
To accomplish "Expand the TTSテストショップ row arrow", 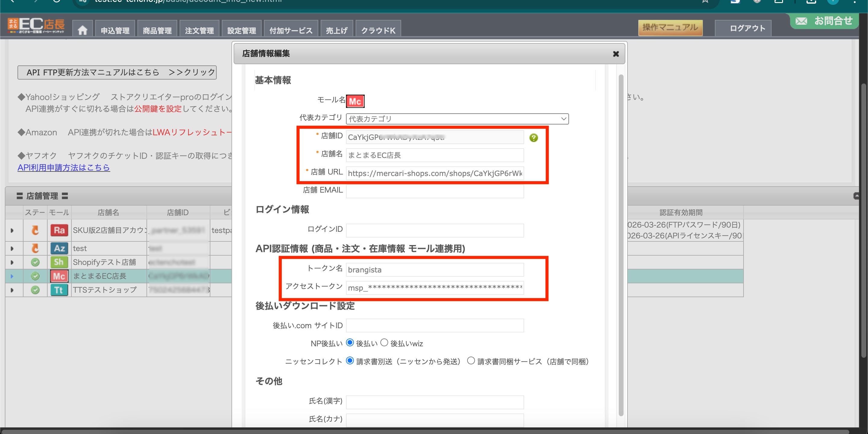I will click(x=12, y=290).
